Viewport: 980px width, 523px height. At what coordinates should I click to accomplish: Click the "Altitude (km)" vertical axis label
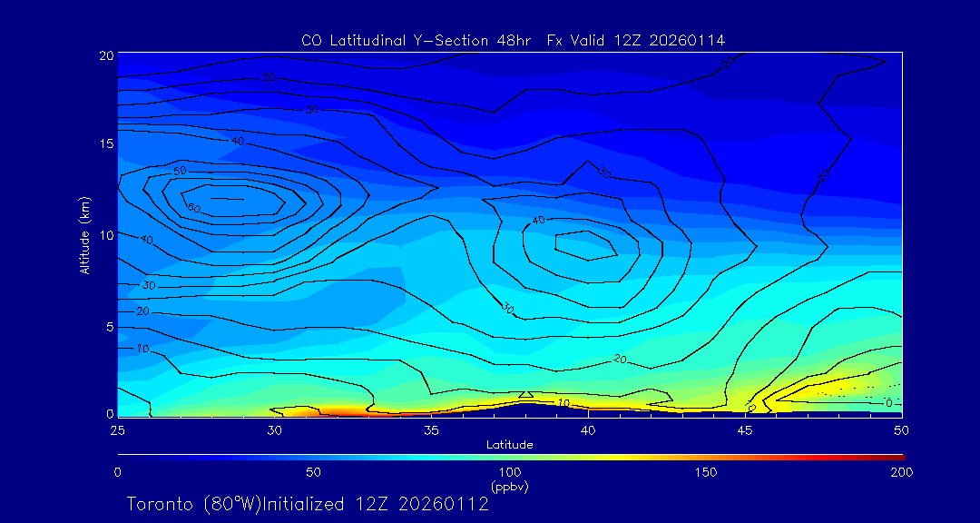[x=83, y=234]
